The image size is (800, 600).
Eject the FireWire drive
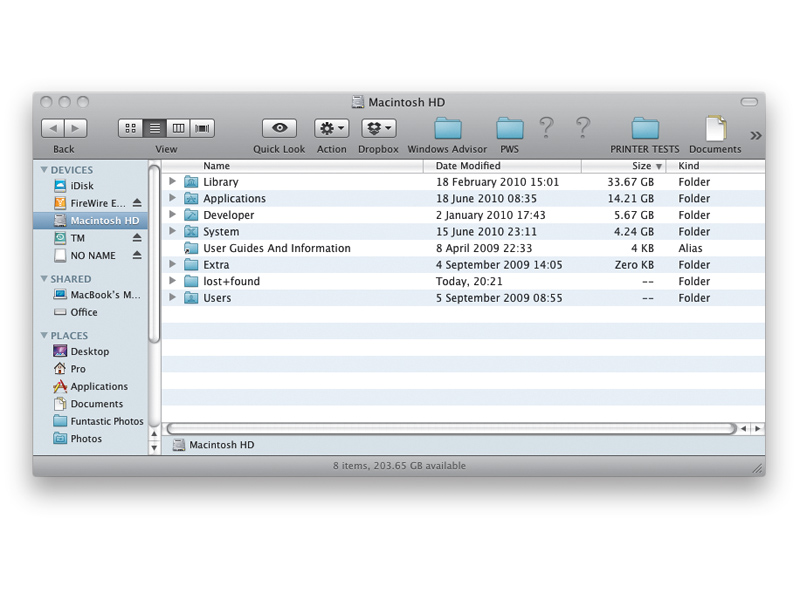(x=137, y=203)
